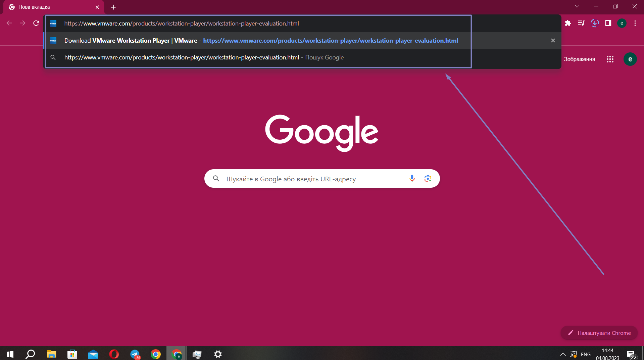Open the Google apps grid
This screenshot has width=644, height=360.
coord(610,59)
